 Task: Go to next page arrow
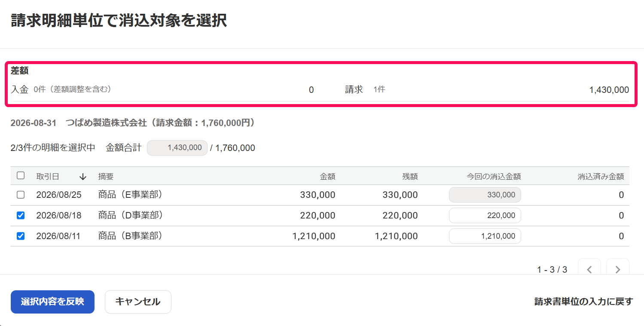(618, 269)
